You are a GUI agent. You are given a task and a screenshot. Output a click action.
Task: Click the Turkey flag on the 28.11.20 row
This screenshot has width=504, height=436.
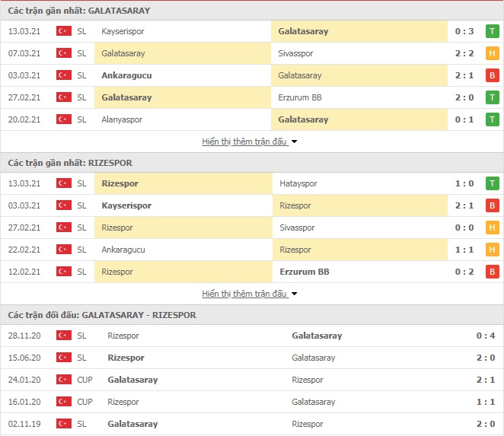(64, 336)
